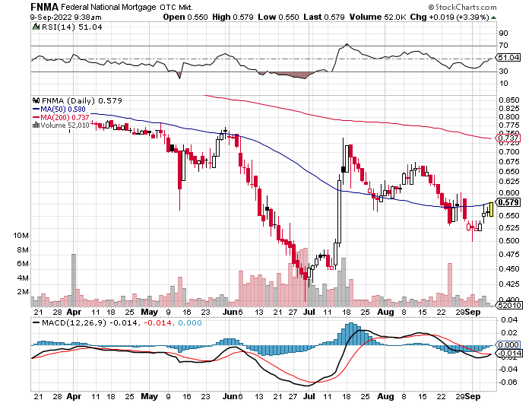Viewport: 532px width, 403px height.
Task: Click the Federal National Mortgage company name
Action: 108,7
